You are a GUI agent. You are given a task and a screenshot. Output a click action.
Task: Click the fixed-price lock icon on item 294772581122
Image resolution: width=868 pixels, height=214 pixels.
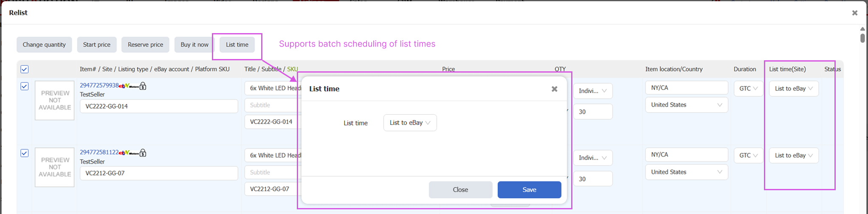(x=143, y=153)
